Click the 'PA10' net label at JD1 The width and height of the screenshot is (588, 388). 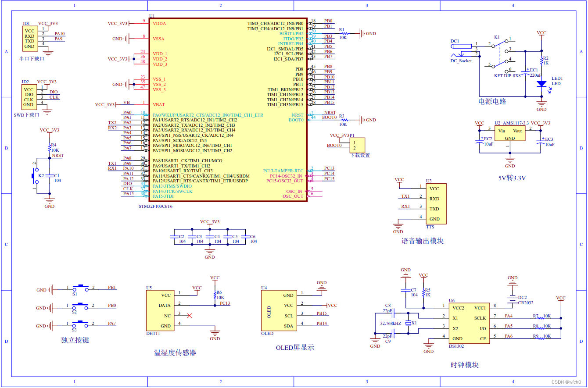click(x=60, y=33)
